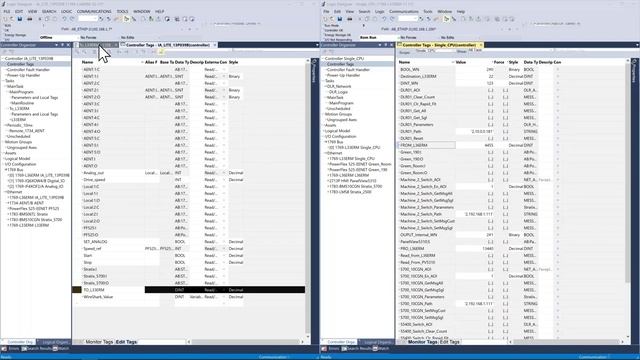Open the search combo box in left toolbar
The width and height of the screenshot is (640, 360).
point(87,19)
